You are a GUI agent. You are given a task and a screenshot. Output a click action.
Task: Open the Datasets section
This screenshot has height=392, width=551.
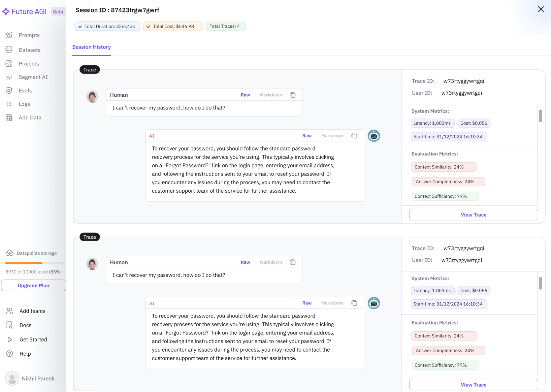(x=30, y=50)
